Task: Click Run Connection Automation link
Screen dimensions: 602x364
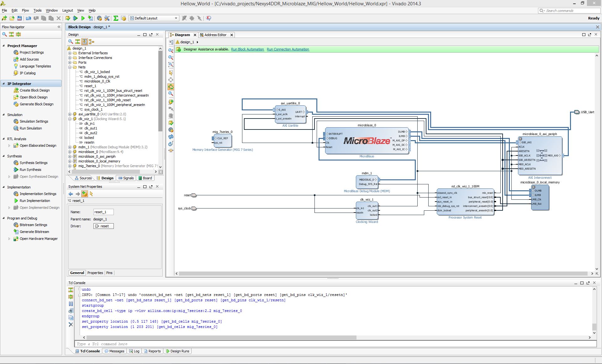Action: coord(288,49)
